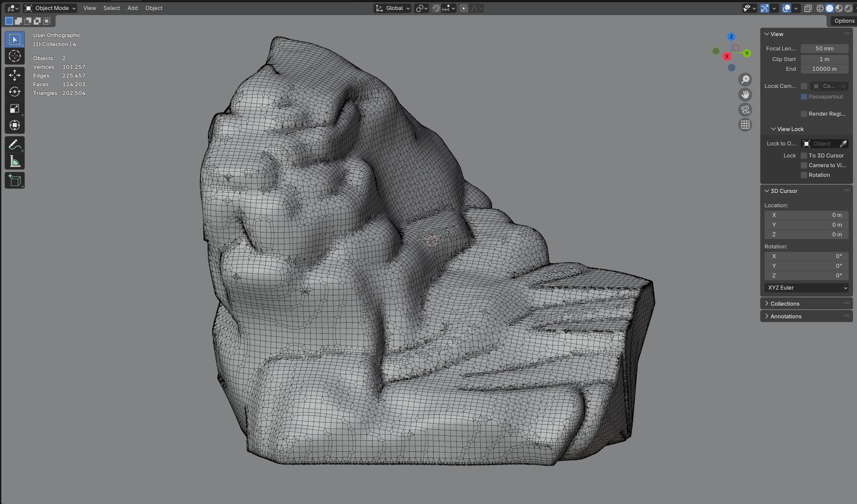This screenshot has width=857, height=504.
Task: Click the Options button
Action: (844, 21)
